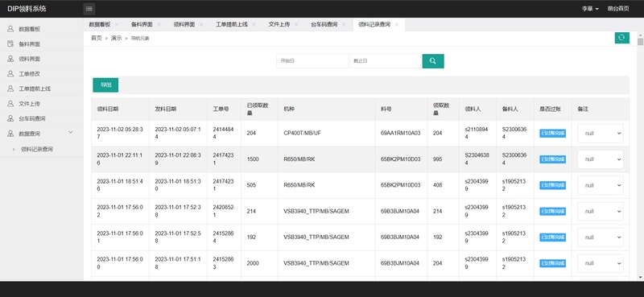Close the 台车码查询 tab
The width and height of the screenshot is (644, 297).
pos(344,25)
